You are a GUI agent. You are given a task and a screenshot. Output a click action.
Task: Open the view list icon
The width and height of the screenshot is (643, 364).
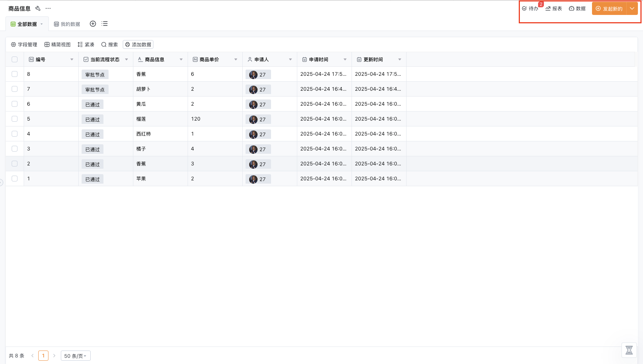click(105, 24)
